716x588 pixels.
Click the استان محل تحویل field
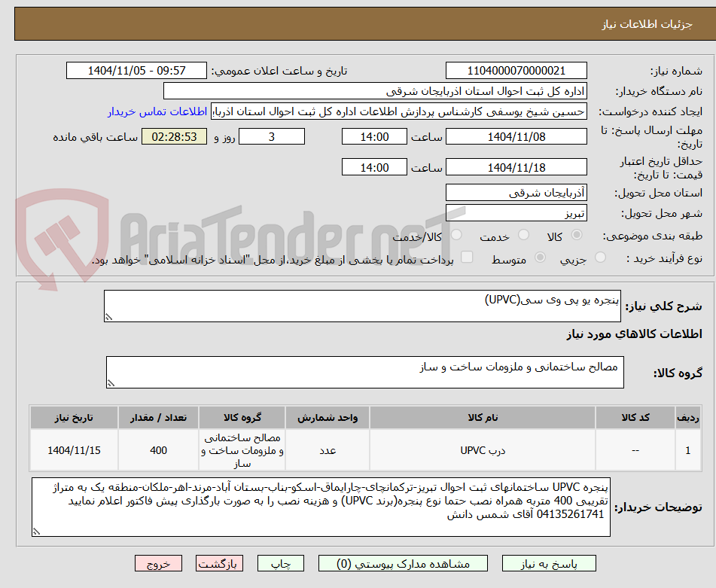[x=516, y=193]
